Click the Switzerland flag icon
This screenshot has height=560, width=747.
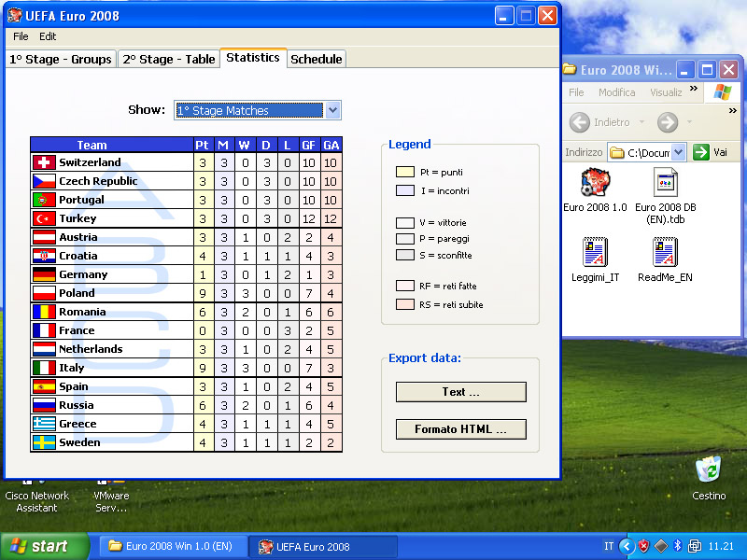click(x=44, y=162)
